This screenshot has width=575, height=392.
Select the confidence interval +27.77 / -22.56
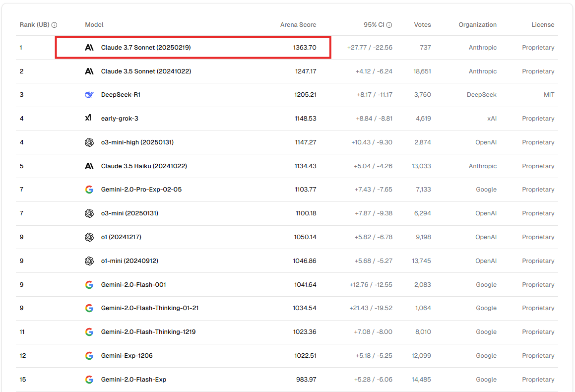pos(370,47)
